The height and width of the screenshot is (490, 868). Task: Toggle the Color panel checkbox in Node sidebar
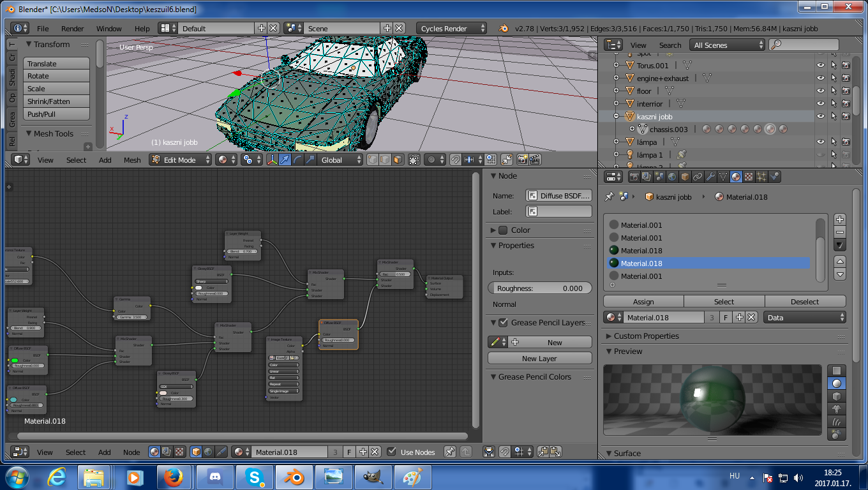(503, 230)
